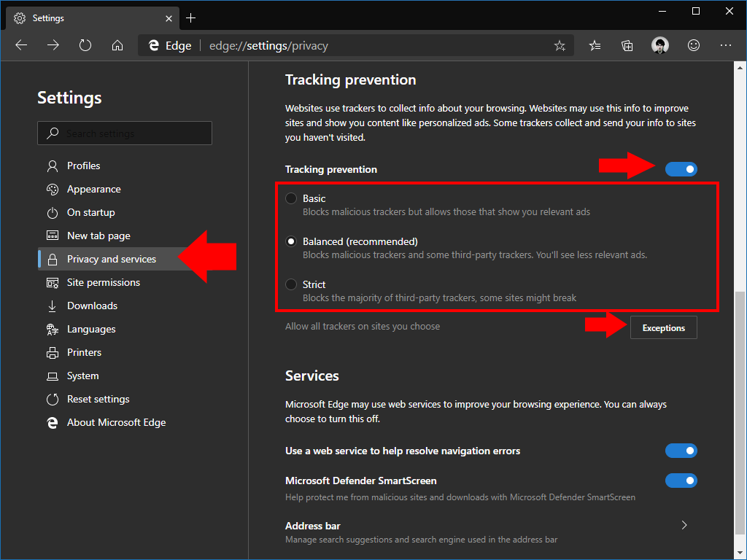Expand the Address bar settings chevron
This screenshot has width=747, height=560.
click(684, 525)
